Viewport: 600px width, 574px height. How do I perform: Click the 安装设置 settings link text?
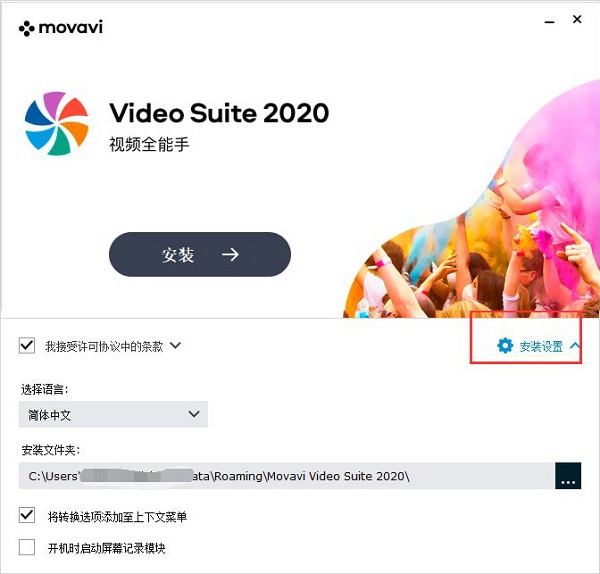click(x=541, y=347)
